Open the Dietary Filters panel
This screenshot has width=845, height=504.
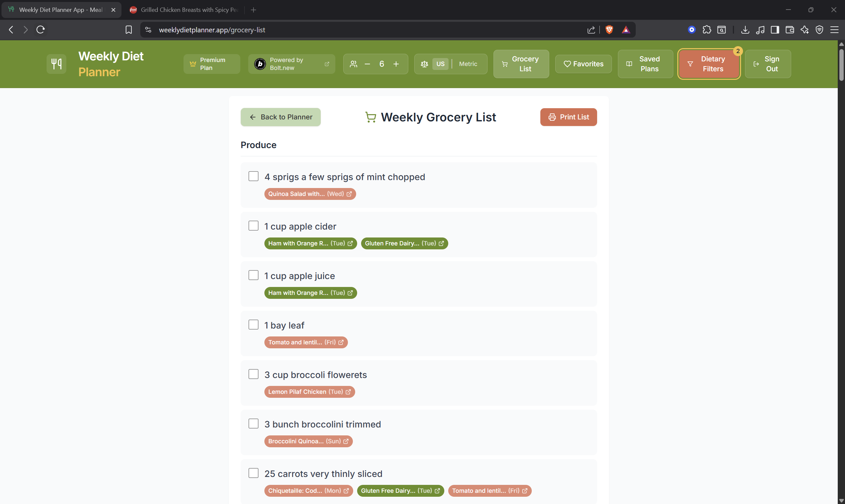[x=709, y=64]
